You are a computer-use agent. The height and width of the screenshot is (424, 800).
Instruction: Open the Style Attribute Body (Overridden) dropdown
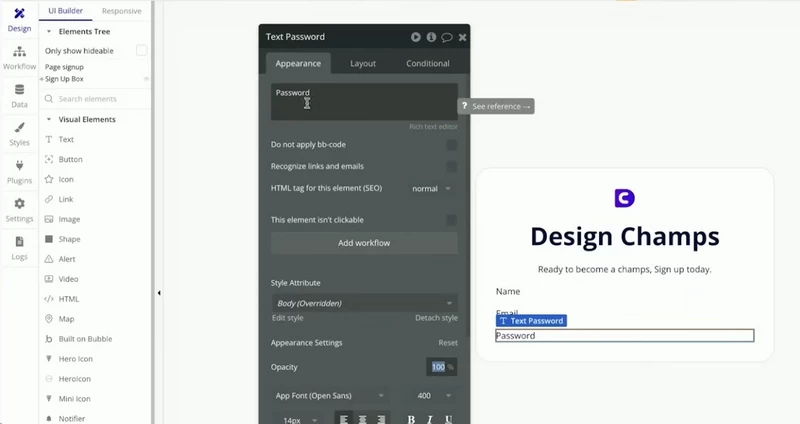[364, 303]
